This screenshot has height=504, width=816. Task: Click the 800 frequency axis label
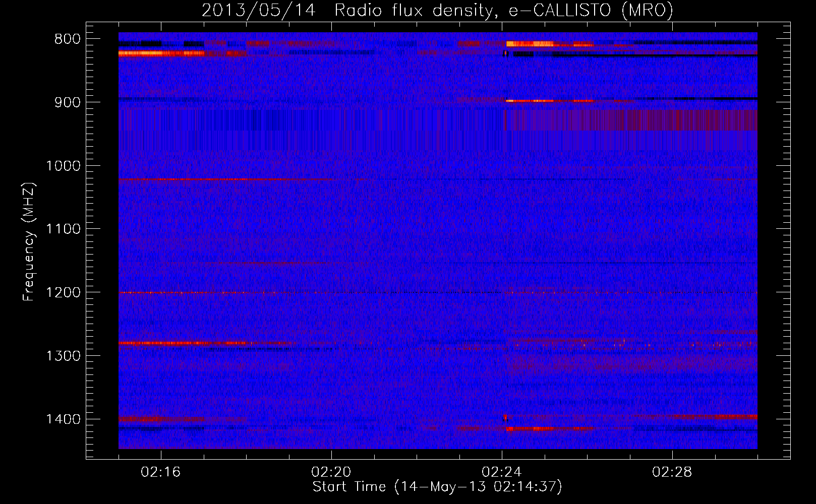[68, 39]
